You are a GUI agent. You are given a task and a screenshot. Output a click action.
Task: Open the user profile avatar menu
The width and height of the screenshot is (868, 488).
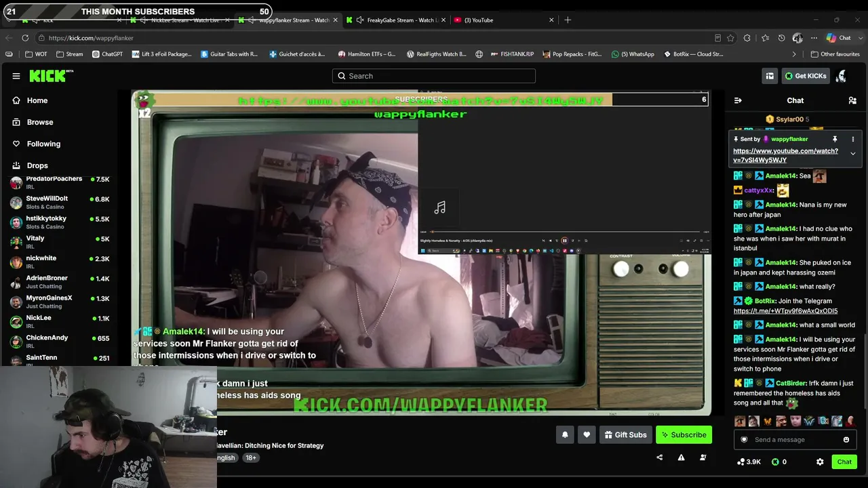pyautogui.click(x=841, y=76)
